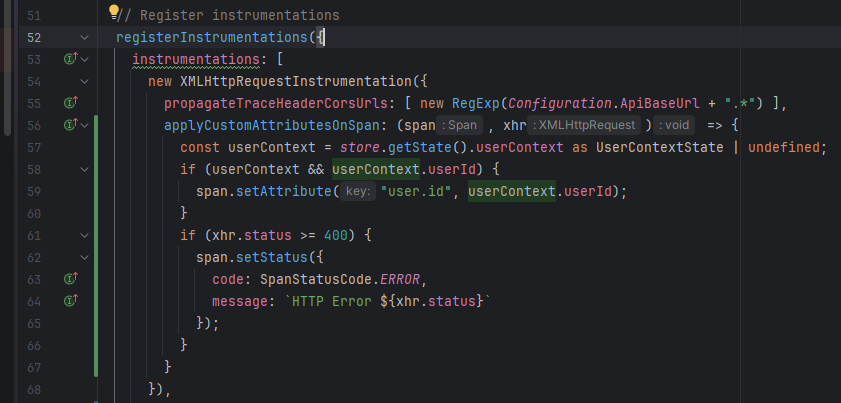Collapse the userContext if-block on line 58
Viewport: 841px width, 403px height.
85,169
